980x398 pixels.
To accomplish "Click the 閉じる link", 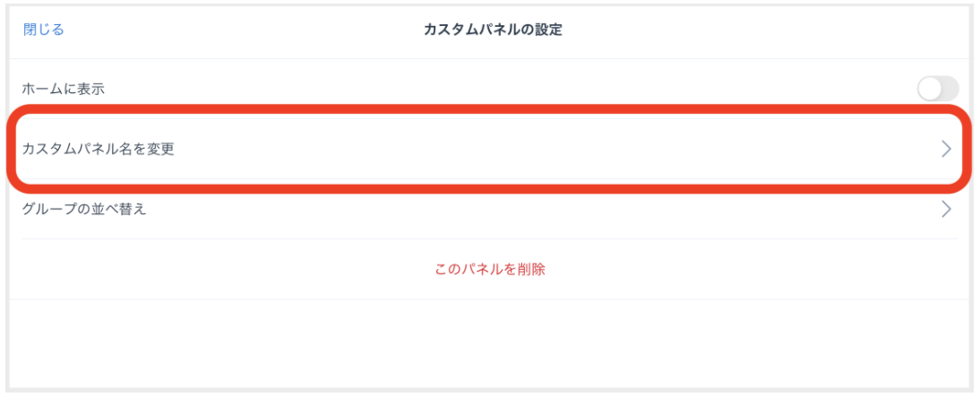I will tap(44, 30).
